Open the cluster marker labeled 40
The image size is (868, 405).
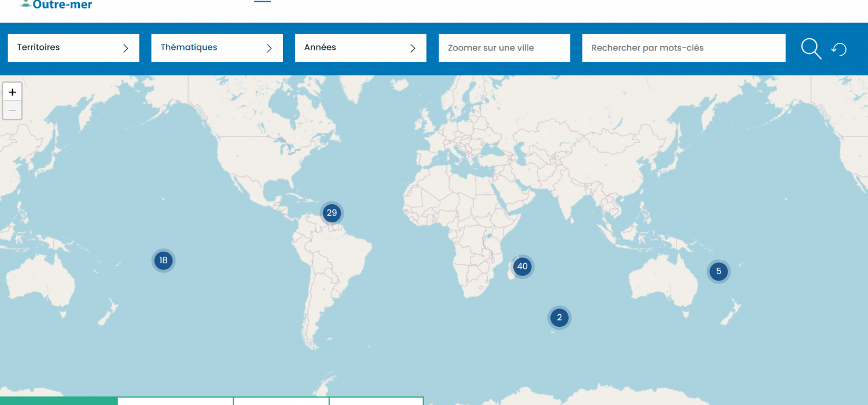tap(523, 266)
